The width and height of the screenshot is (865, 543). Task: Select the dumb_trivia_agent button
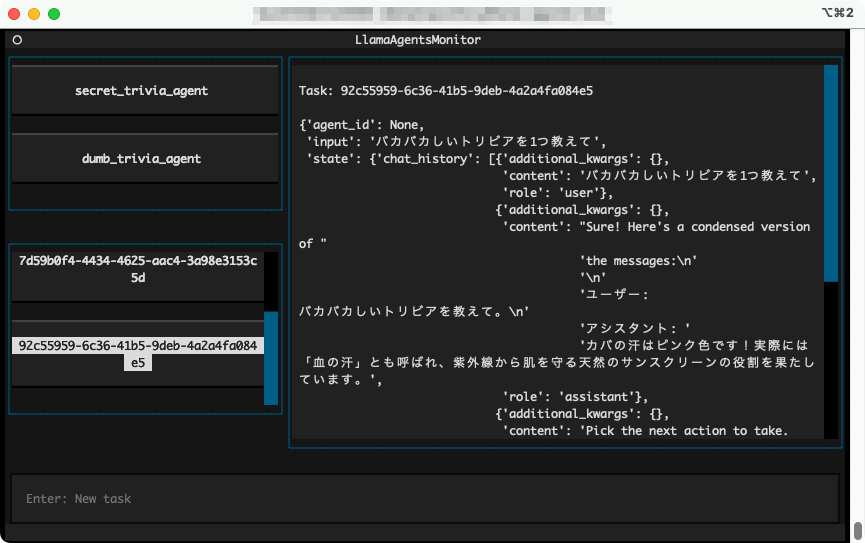click(145, 158)
